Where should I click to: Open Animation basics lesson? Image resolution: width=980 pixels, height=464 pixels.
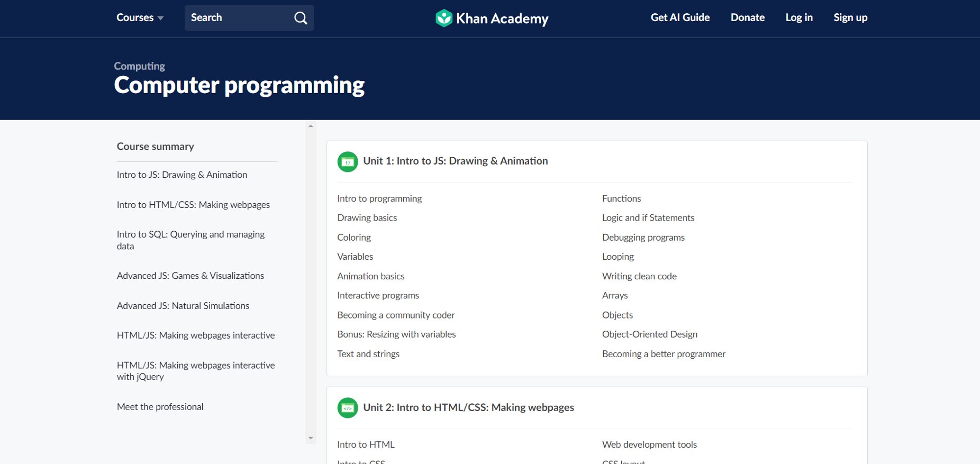(371, 276)
